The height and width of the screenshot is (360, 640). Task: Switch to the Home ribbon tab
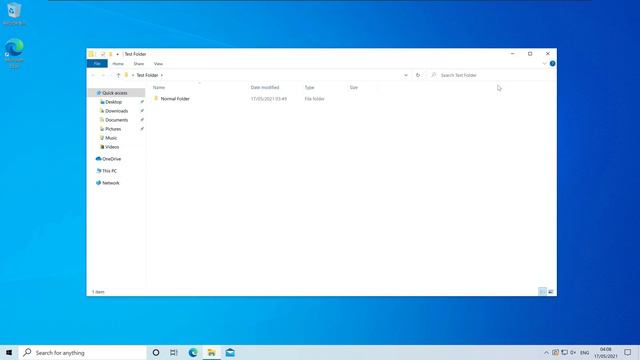pos(118,64)
